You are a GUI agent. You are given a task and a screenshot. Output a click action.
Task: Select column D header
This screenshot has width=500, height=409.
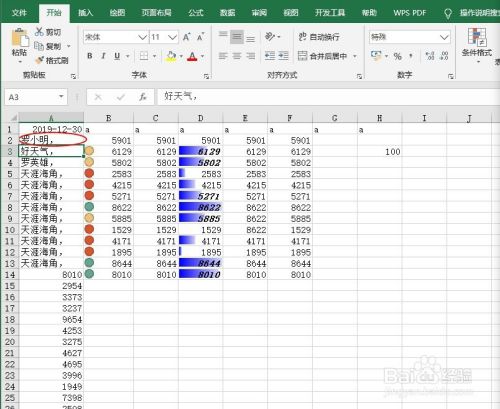pos(200,118)
